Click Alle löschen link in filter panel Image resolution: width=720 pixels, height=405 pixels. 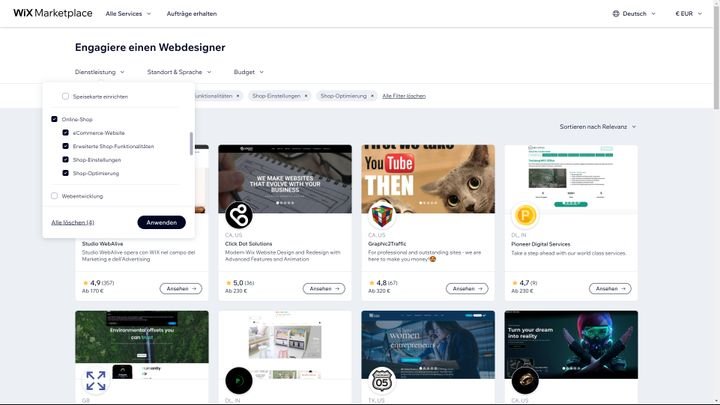click(73, 222)
